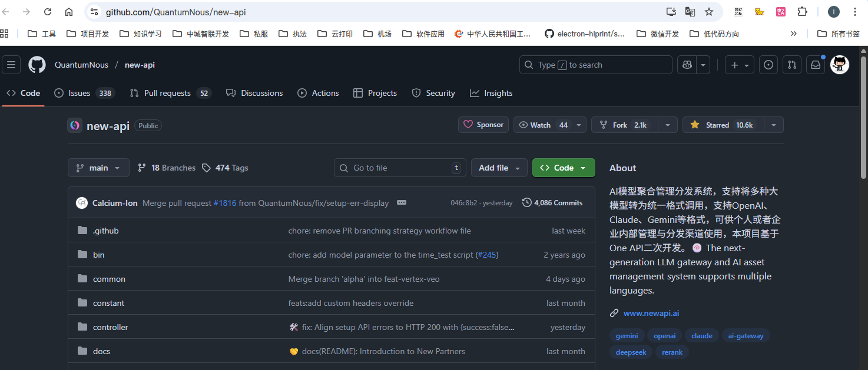
Task: Click the Watch button
Action: point(543,125)
